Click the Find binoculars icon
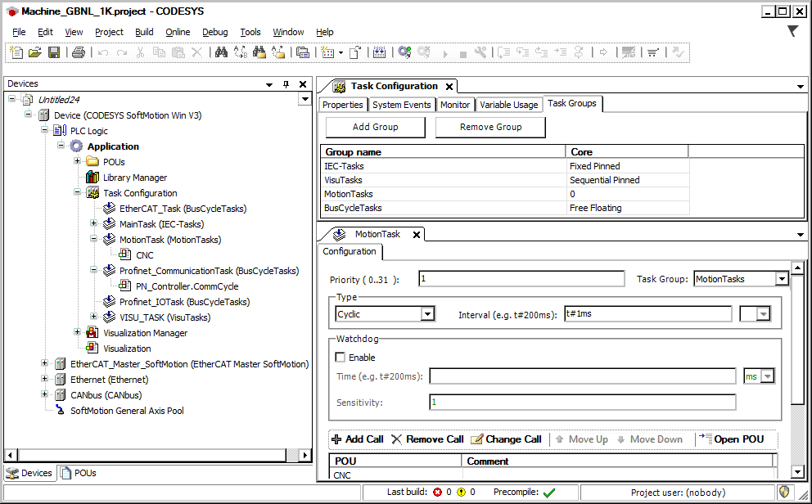 [221, 52]
